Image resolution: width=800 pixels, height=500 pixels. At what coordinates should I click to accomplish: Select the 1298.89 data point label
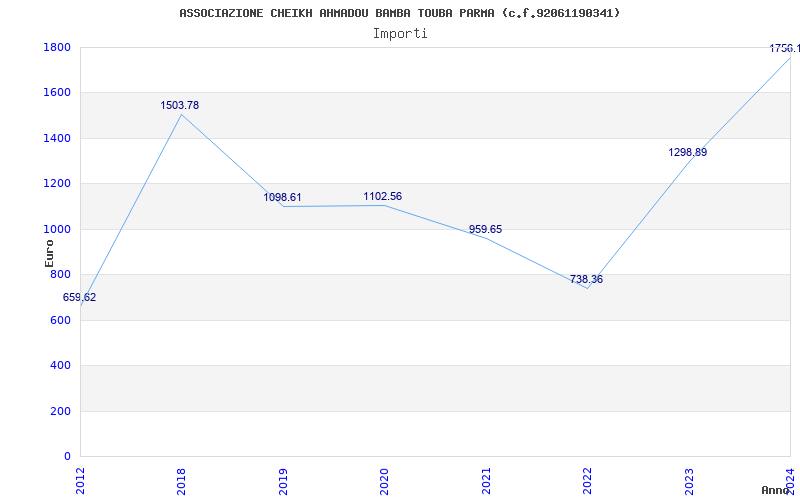(x=688, y=153)
